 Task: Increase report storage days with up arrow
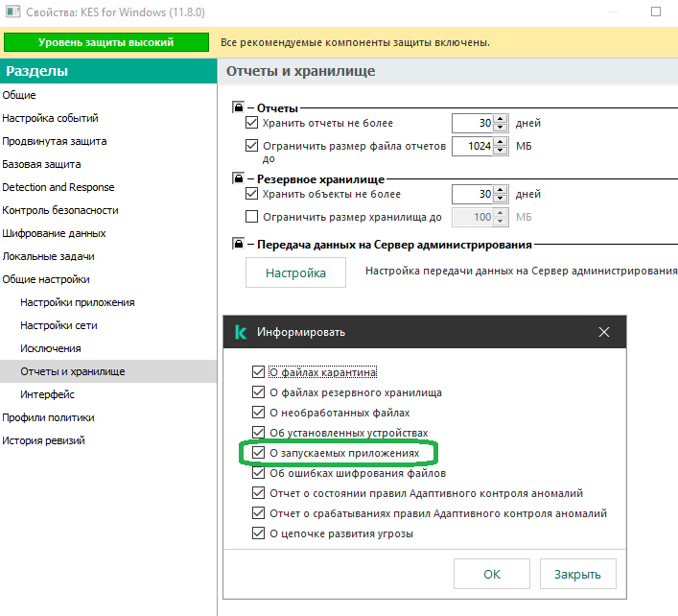501,119
